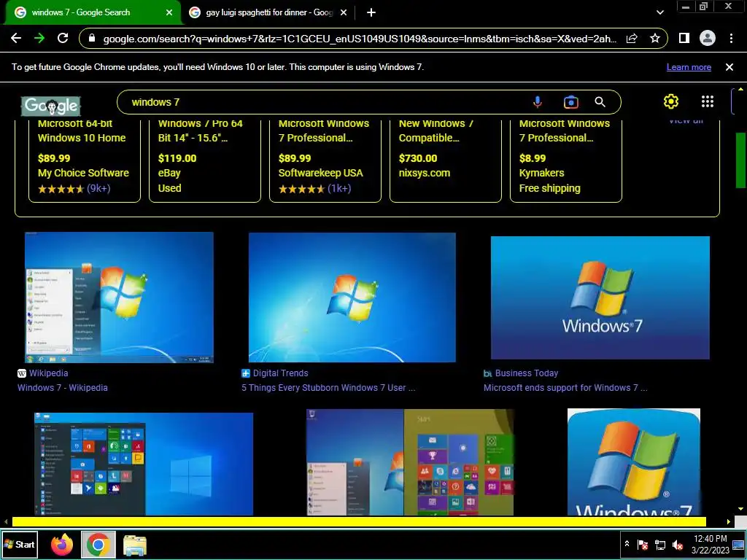Image resolution: width=747 pixels, height=560 pixels.
Task: Open a new tab
Action: 371,12
